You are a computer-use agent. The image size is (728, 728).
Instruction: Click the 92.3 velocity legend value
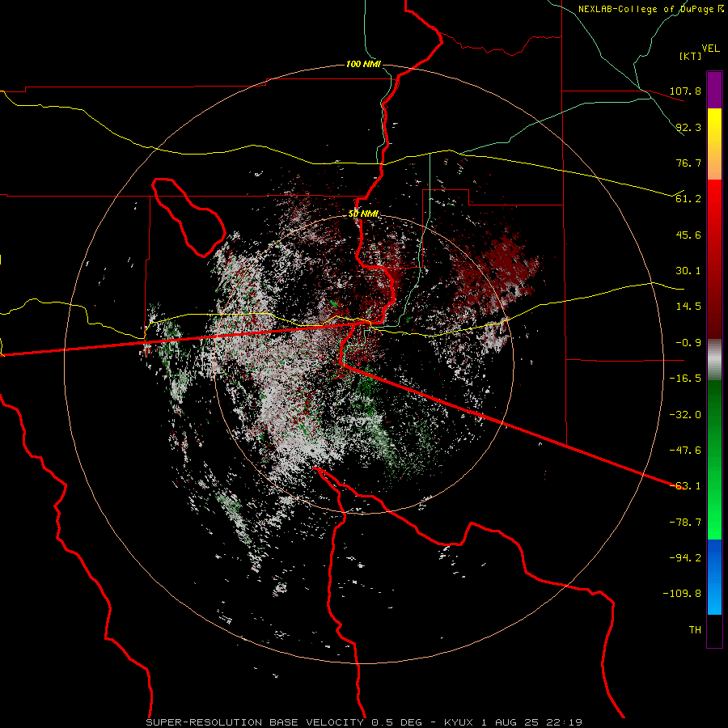(x=688, y=127)
